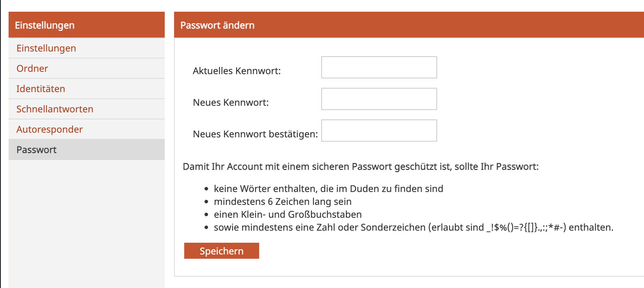Click the Passwort ändern panel title
This screenshot has width=644, height=288.
click(x=217, y=25)
